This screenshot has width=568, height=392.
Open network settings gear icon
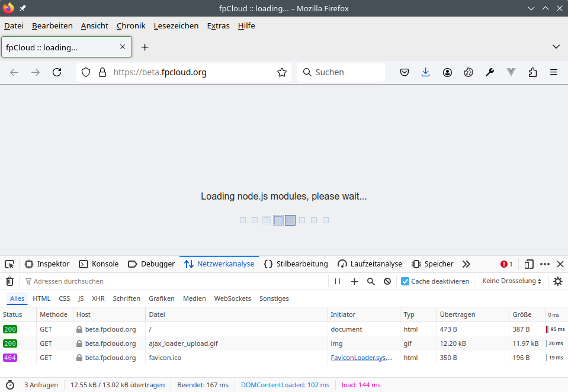[x=557, y=281]
